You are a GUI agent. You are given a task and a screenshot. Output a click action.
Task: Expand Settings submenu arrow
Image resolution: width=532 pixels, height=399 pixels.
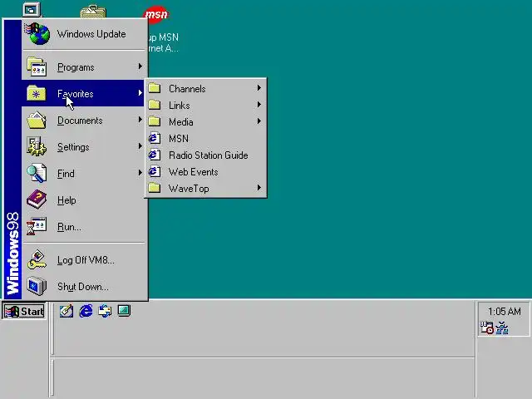140,146
